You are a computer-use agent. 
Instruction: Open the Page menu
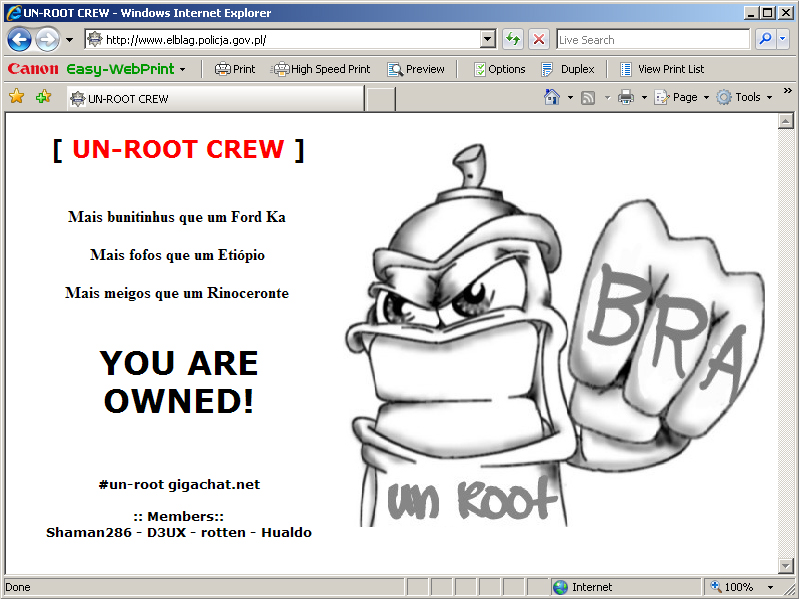point(682,97)
